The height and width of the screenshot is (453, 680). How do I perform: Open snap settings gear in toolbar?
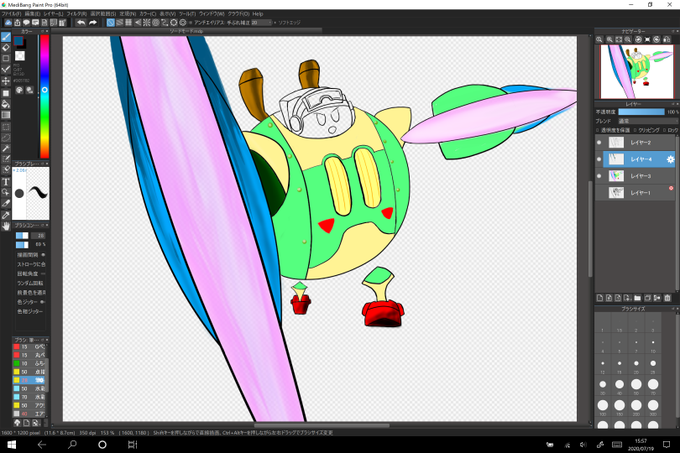point(183,23)
